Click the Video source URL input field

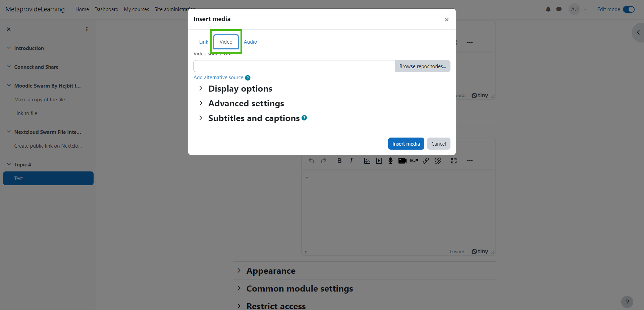coord(294,66)
